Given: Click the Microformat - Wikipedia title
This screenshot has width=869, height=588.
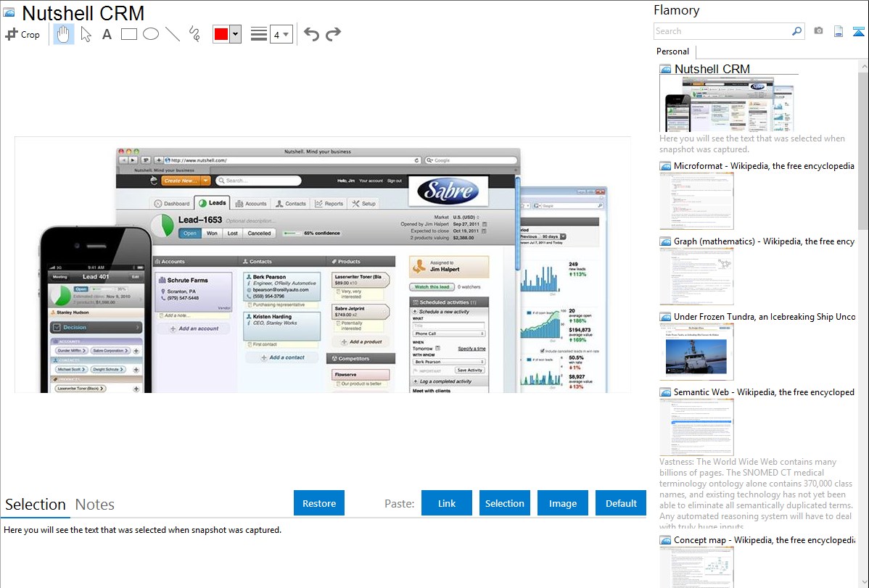Looking at the screenshot, I should 764,166.
